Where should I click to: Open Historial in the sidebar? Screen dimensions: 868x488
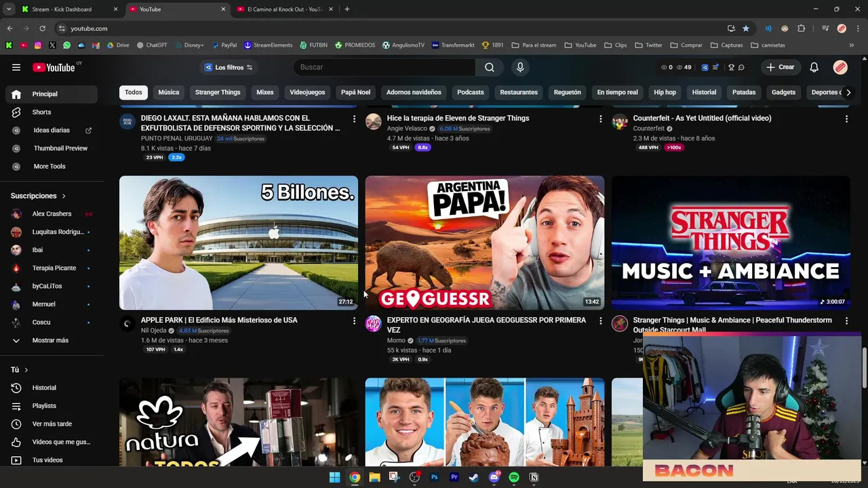pos(53,388)
